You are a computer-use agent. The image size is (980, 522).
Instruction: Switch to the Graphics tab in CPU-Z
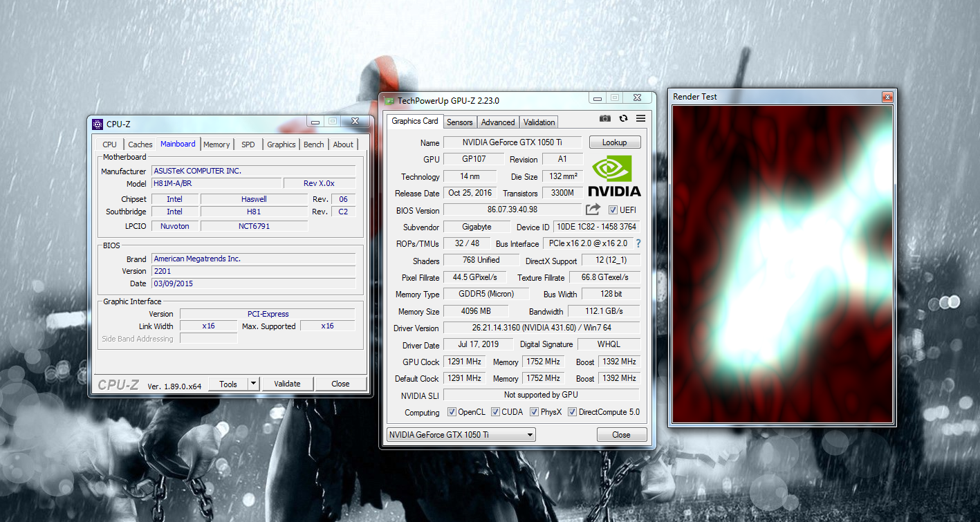281,145
